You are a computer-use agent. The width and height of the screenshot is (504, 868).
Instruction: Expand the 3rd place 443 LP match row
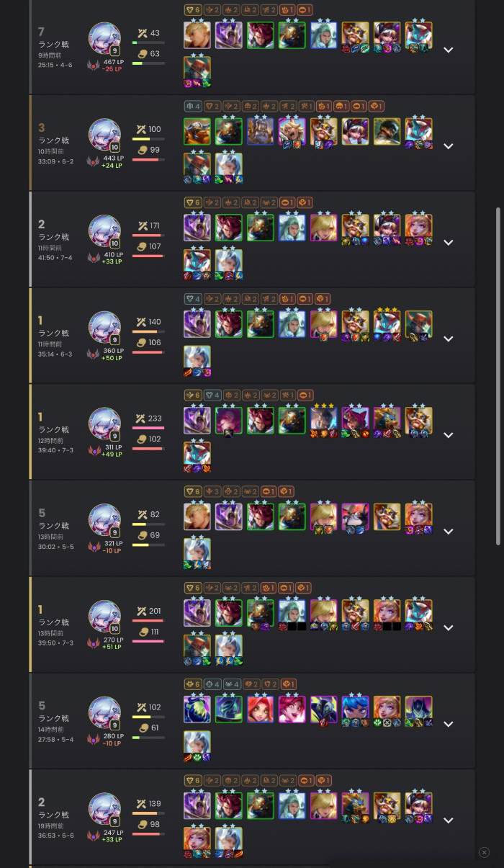click(449, 146)
